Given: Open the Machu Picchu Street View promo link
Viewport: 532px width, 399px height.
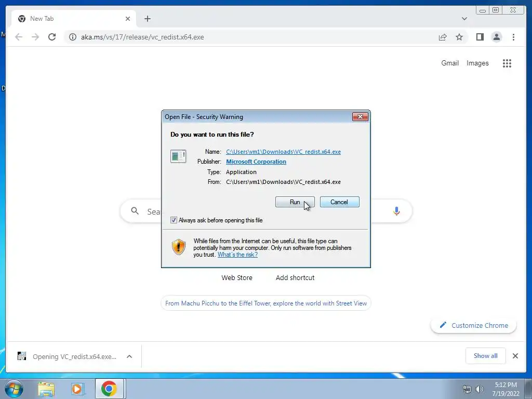Looking at the screenshot, I should (266, 303).
